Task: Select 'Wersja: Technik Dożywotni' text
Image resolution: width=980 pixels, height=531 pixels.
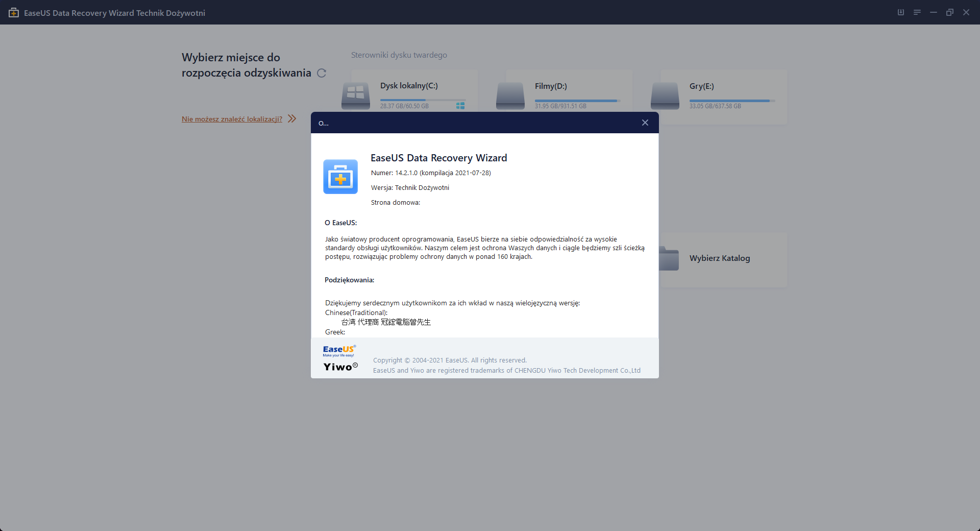Action: 410,188
